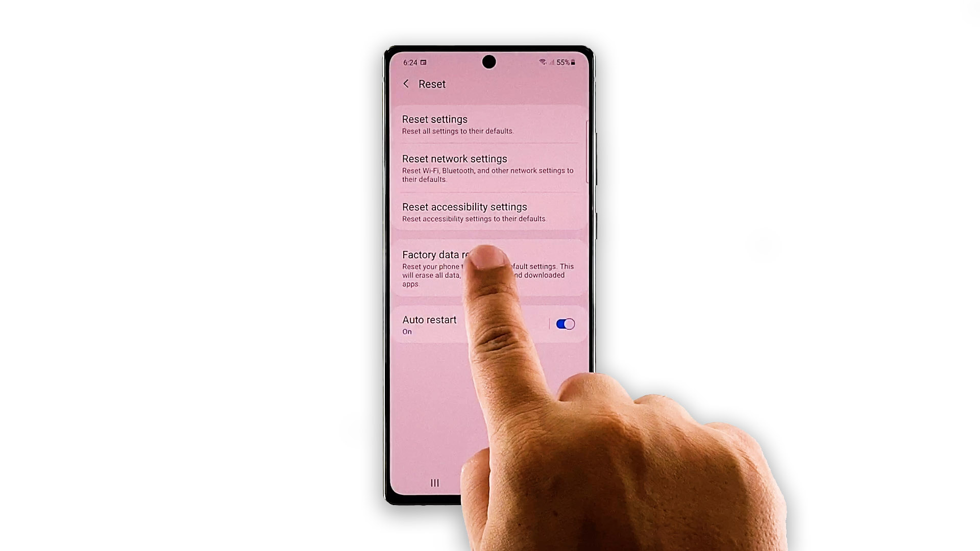Tap the navigation home bar icon
Viewport: 980px width, 551px height.
pyautogui.click(x=489, y=483)
